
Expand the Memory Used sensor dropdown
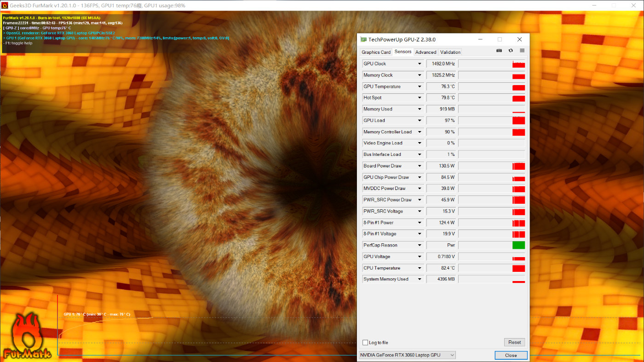click(x=420, y=109)
